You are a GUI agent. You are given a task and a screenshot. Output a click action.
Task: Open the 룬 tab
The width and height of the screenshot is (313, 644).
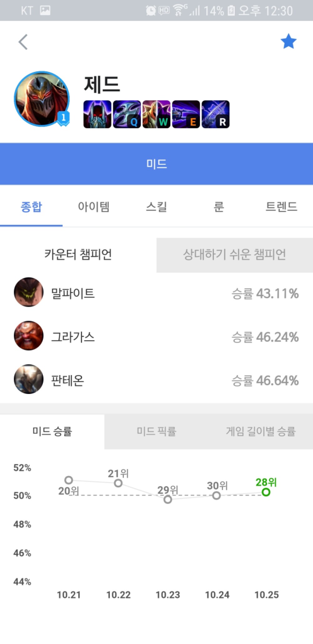click(x=219, y=207)
